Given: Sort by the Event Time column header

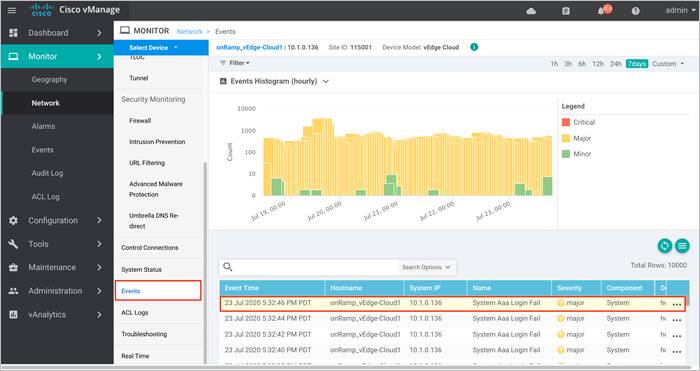Looking at the screenshot, I should tap(271, 288).
